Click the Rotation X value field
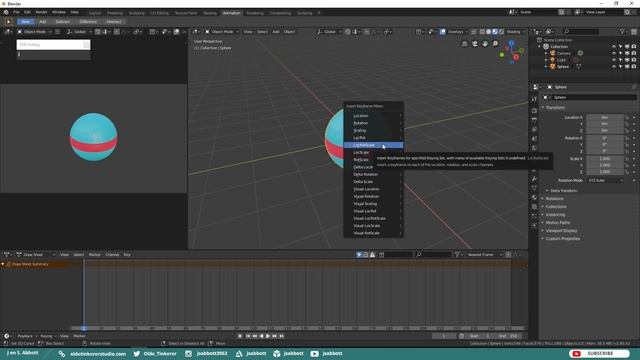Image resolution: width=640 pixels, height=360 pixels. coord(605,138)
